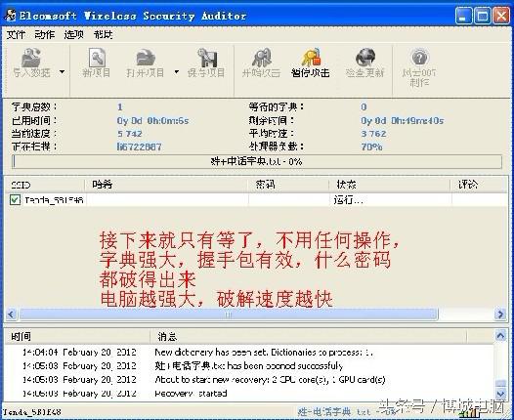The width and height of the screenshot is (514, 420).
Task: Open the Action (动作) menu
Action: 45,34
